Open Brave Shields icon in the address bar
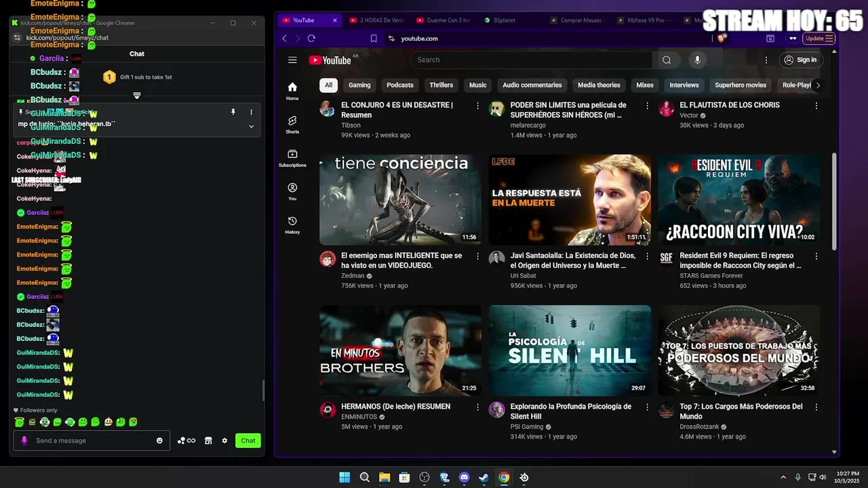 point(721,39)
